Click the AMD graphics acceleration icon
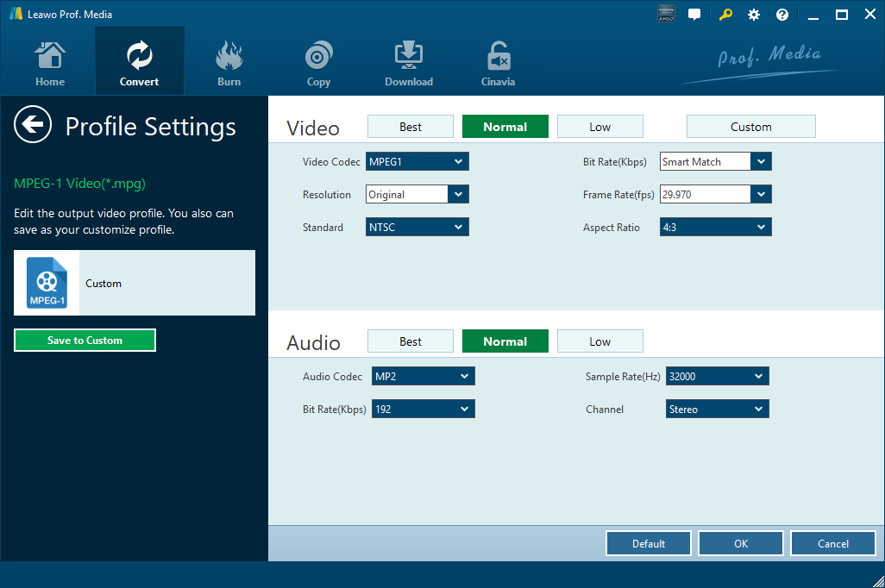 coord(666,15)
